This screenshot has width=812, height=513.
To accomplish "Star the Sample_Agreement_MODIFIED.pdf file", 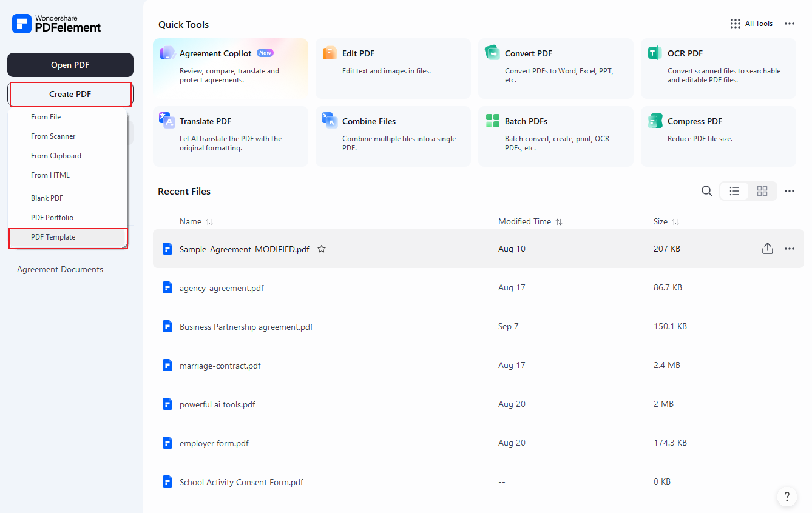I will [322, 249].
